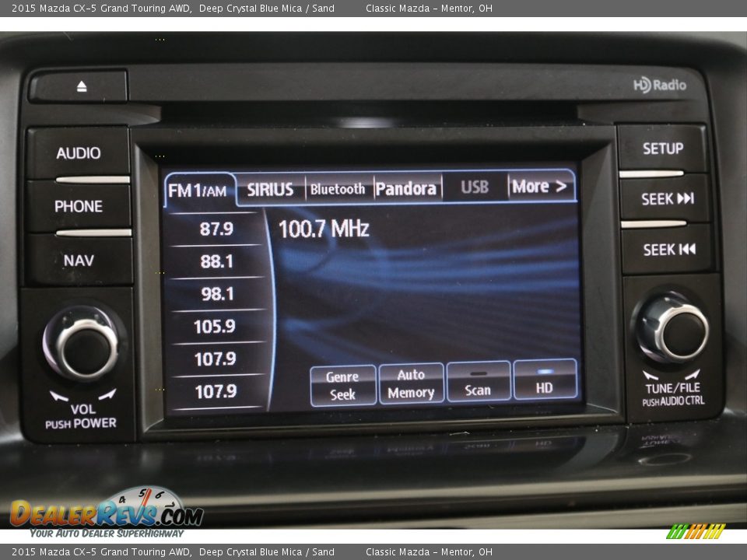
Task: Click the DealerRevs.com logo
Action: pos(107,513)
